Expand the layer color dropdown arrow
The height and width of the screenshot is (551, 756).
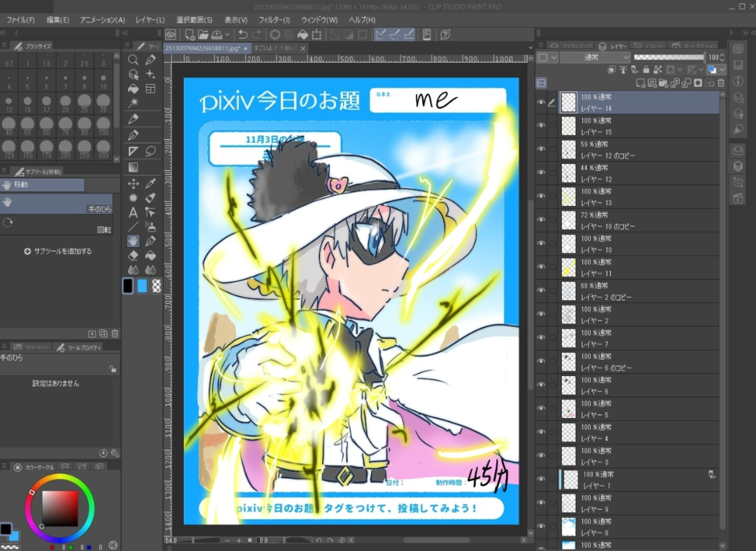point(722,69)
